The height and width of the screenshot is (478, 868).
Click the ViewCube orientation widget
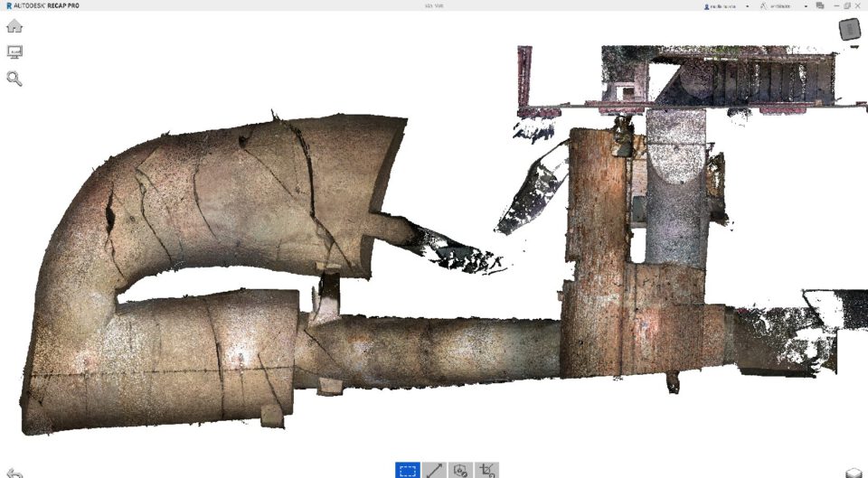pyautogui.click(x=850, y=29)
